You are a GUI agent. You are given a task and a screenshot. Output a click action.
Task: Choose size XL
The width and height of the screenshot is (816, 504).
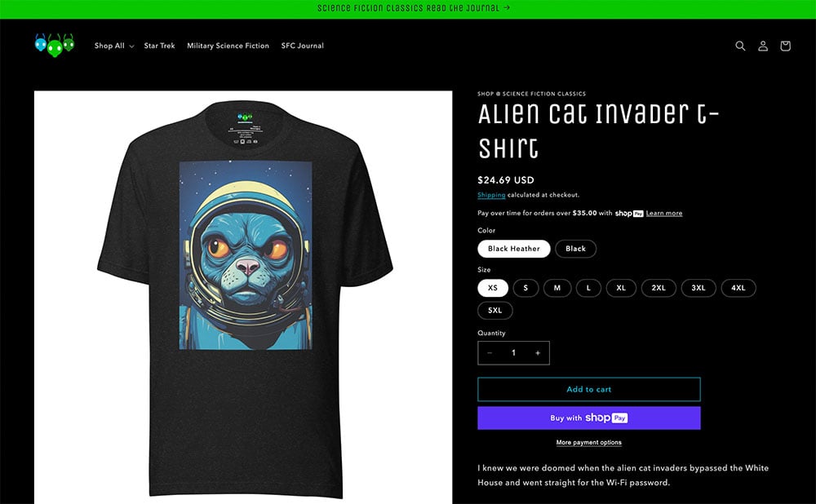point(621,288)
